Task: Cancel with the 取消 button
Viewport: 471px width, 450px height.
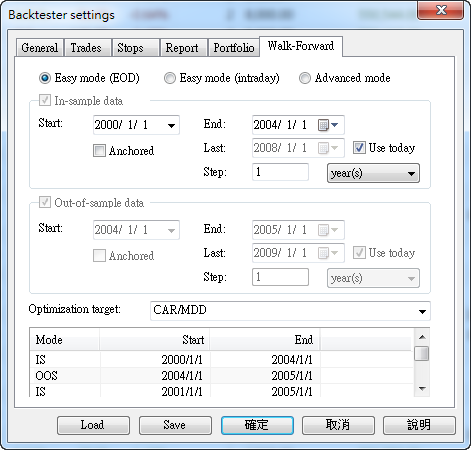Action: [338, 425]
